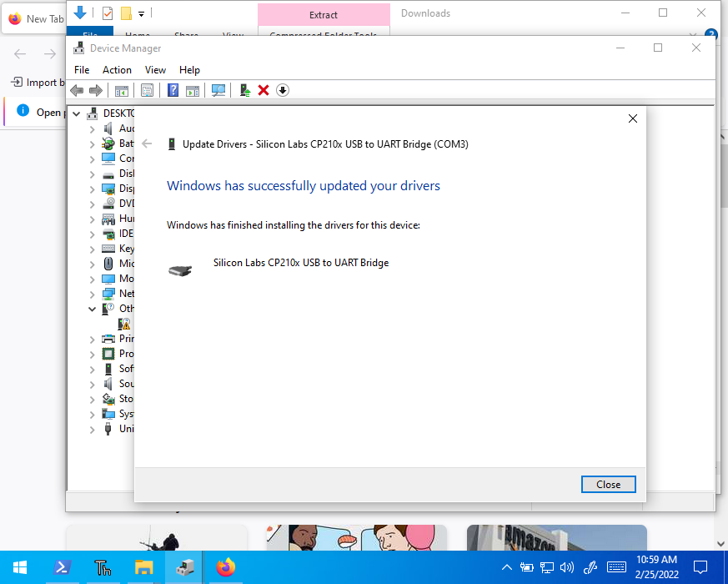Launch PowerShell from the taskbar

(63, 567)
